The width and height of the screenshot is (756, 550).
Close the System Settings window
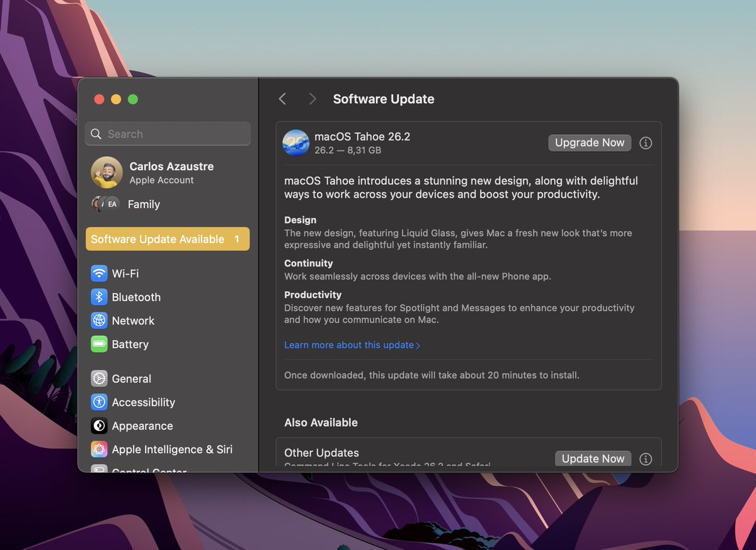[99, 99]
